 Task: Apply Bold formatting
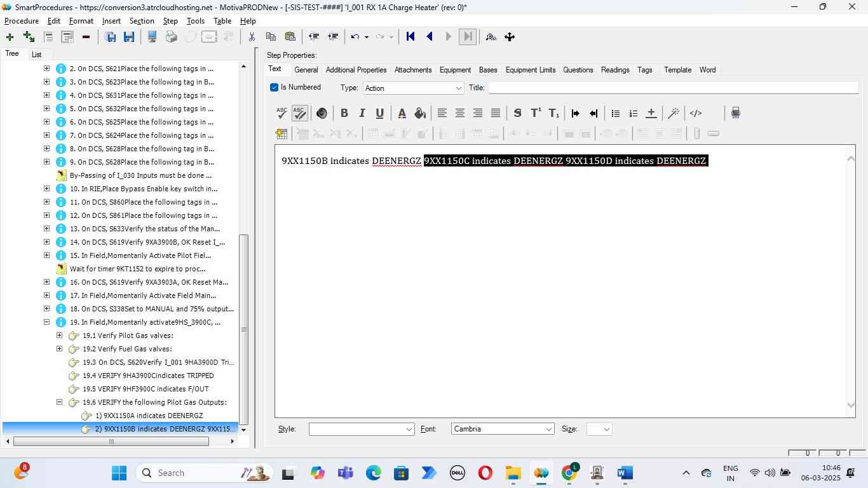[x=344, y=113]
